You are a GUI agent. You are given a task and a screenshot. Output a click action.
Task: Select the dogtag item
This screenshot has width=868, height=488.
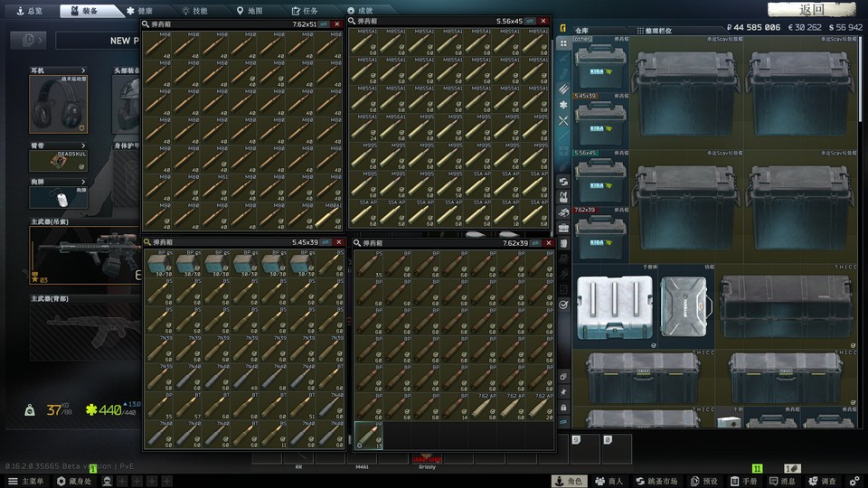(x=58, y=198)
